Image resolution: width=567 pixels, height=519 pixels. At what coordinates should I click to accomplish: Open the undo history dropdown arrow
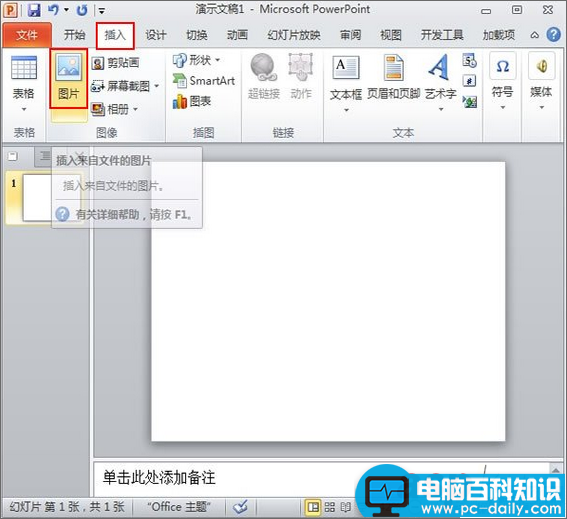(67, 10)
